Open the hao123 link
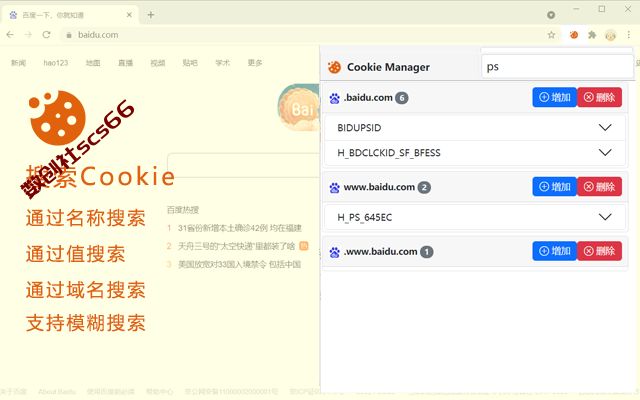 tap(56, 63)
